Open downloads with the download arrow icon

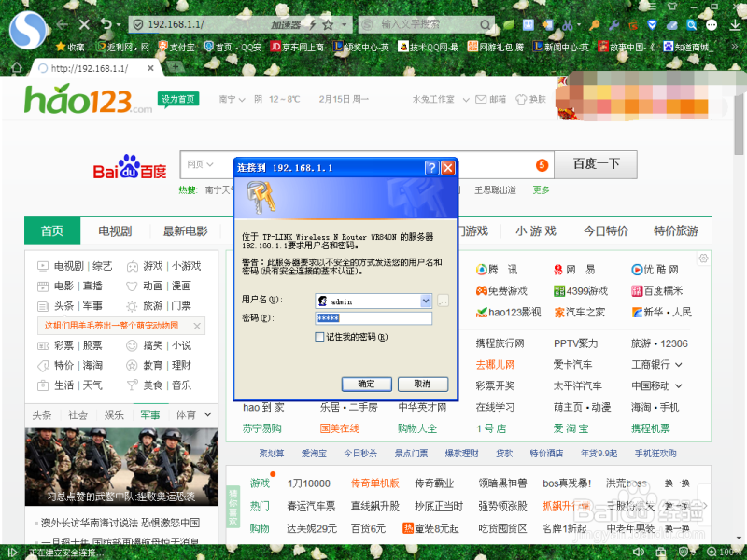735,25
